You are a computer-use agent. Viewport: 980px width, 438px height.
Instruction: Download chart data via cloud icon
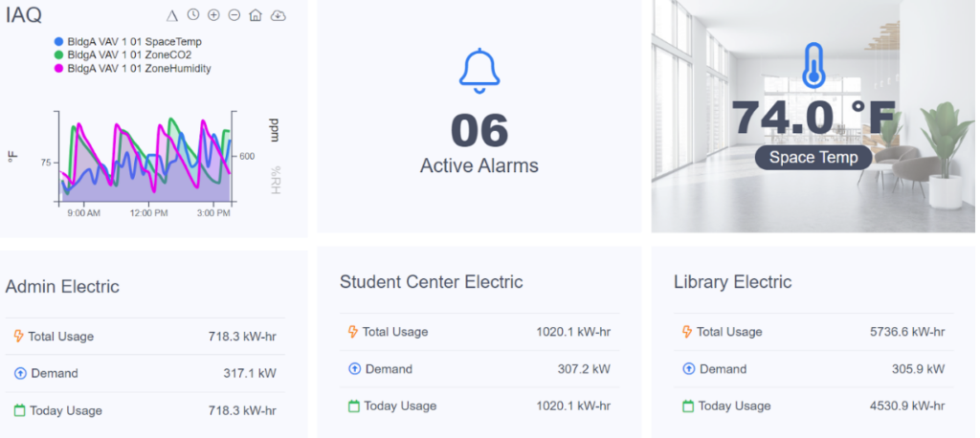click(x=278, y=15)
